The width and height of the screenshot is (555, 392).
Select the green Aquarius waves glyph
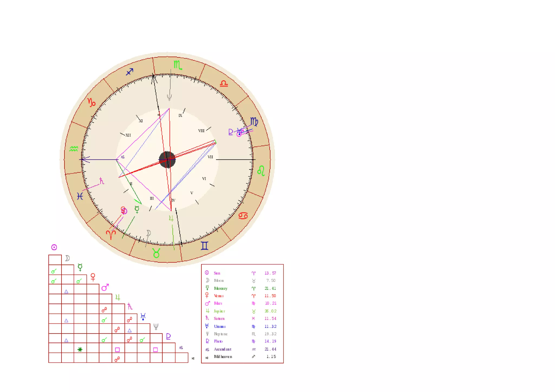point(74,149)
